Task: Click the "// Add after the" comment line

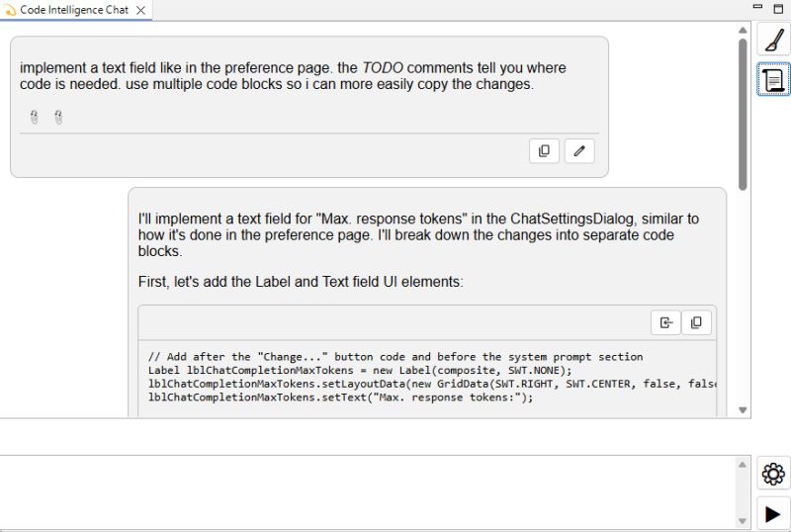Action: [395, 357]
